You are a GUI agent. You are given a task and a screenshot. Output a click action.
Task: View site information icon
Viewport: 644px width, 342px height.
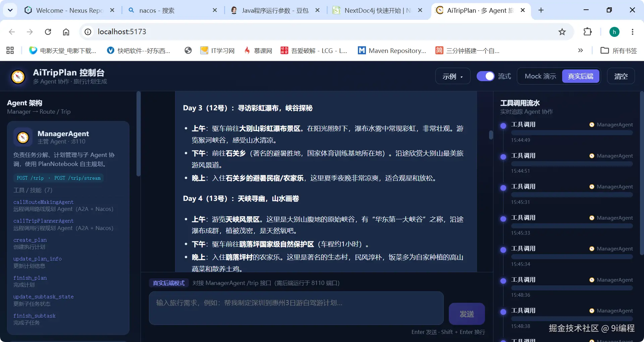88,32
